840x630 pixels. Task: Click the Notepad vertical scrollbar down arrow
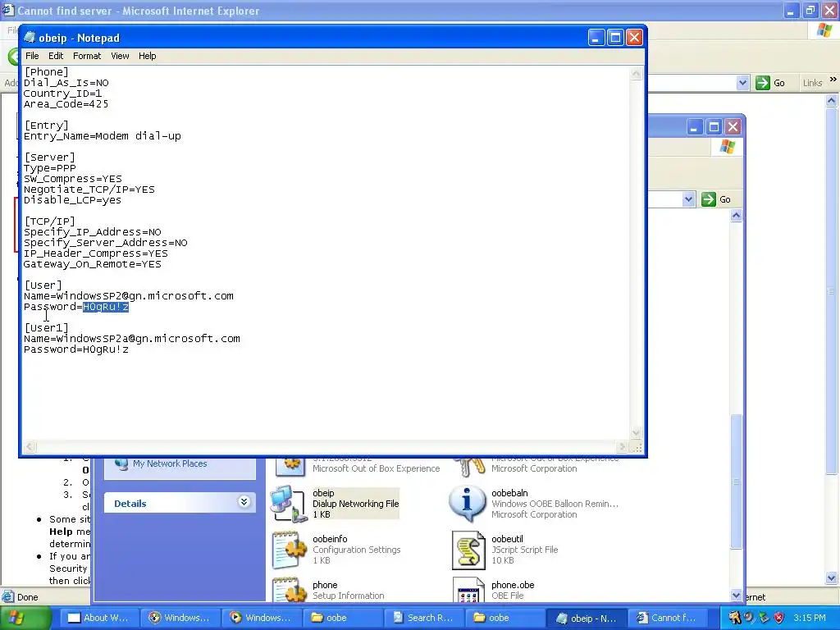pos(636,433)
